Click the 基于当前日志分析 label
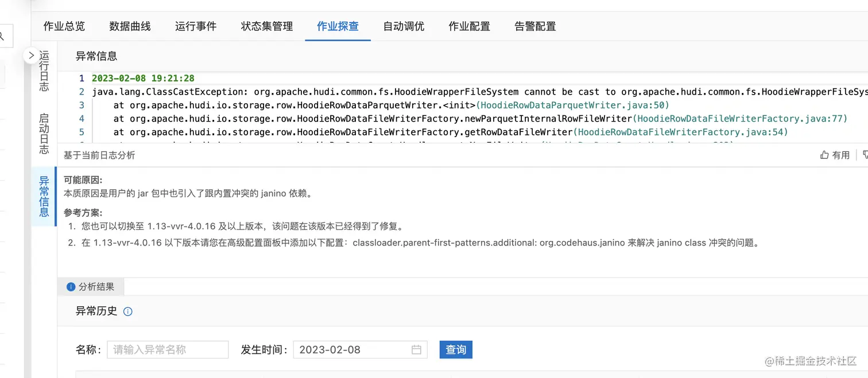The width and height of the screenshot is (868, 378). (99, 155)
